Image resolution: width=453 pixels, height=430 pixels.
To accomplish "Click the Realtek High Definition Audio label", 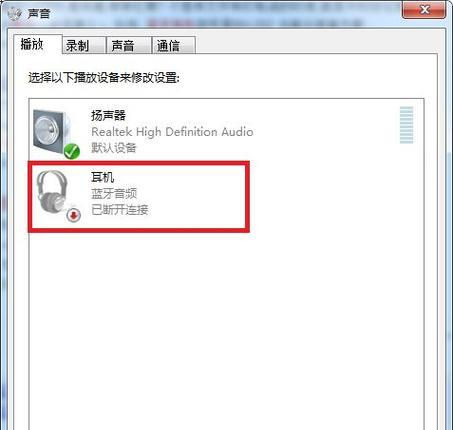I will (172, 132).
